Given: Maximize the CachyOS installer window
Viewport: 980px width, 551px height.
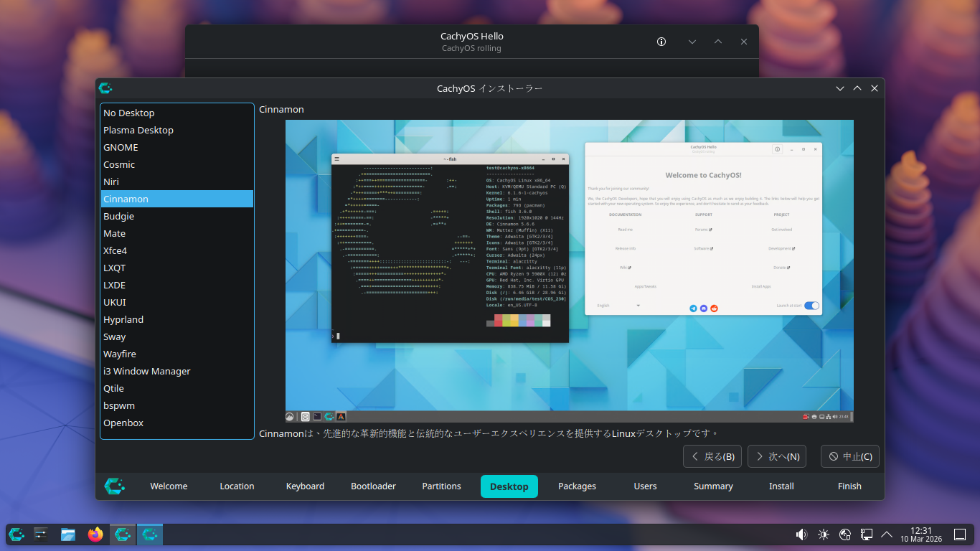Looking at the screenshot, I should pos(857,88).
